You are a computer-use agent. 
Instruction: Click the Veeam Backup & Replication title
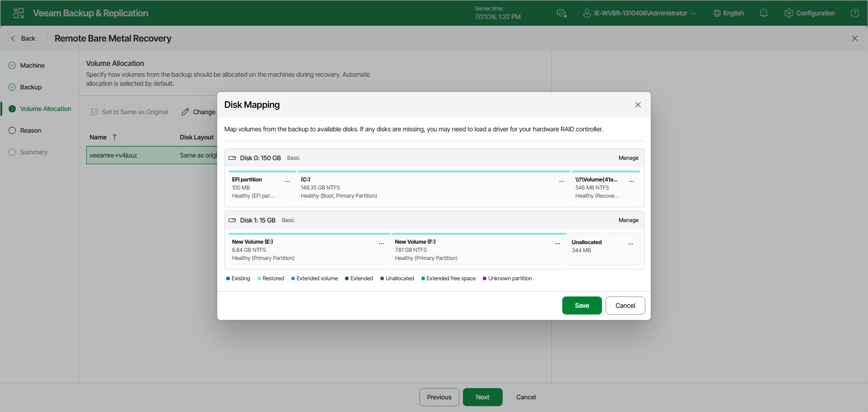click(90, 13)
